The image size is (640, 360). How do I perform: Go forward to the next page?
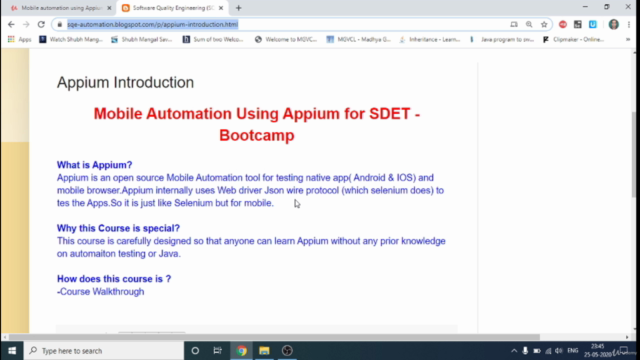tap(26, 24)
